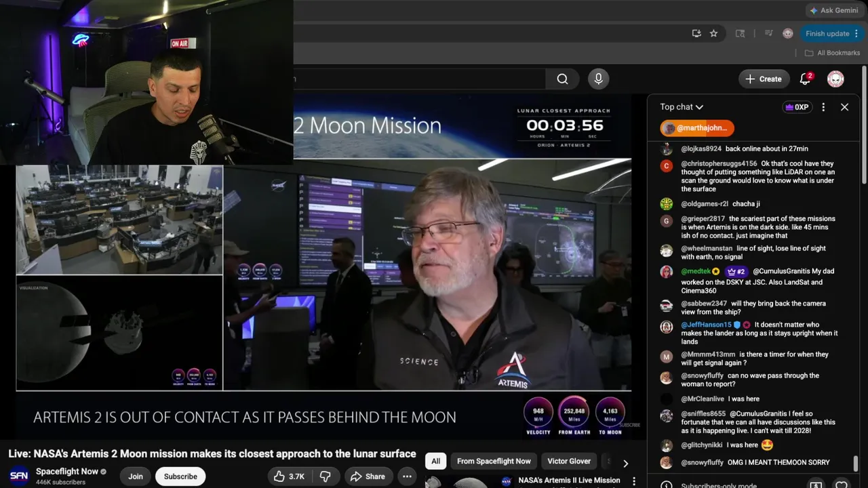868x488 pixels.
Task: Like the video with thumbs up
Action: 289,476
